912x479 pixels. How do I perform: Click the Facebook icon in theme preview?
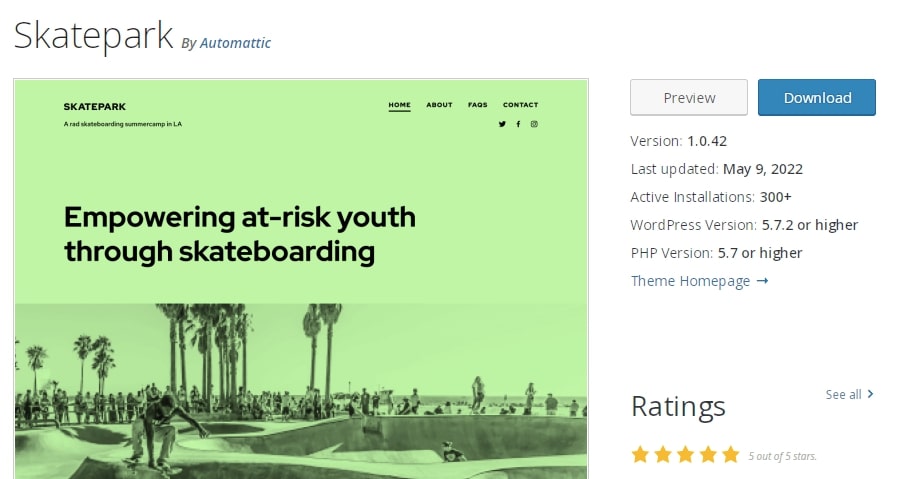[518, 124]
